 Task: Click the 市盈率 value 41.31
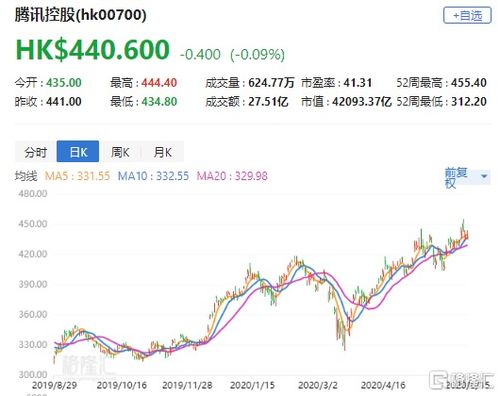[358, 83]
